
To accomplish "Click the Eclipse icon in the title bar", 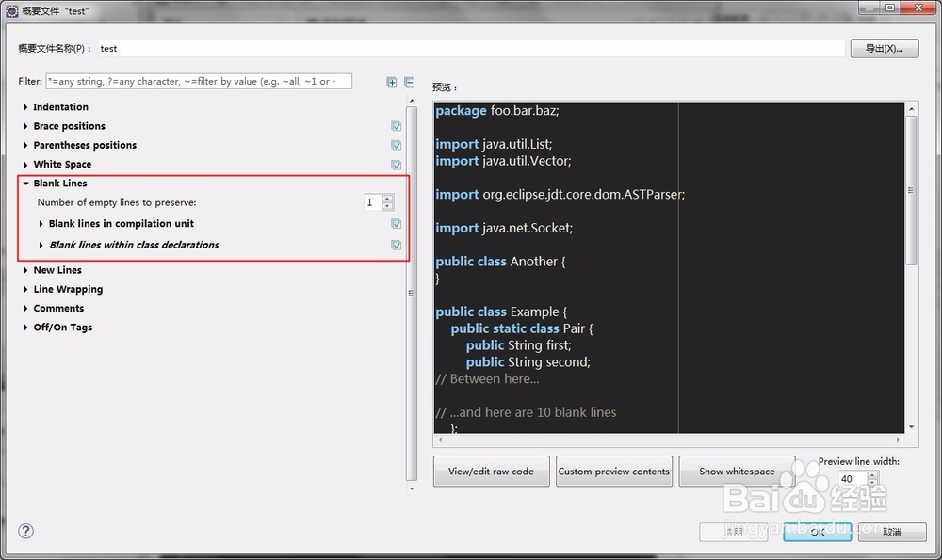I will coord(12,10).
